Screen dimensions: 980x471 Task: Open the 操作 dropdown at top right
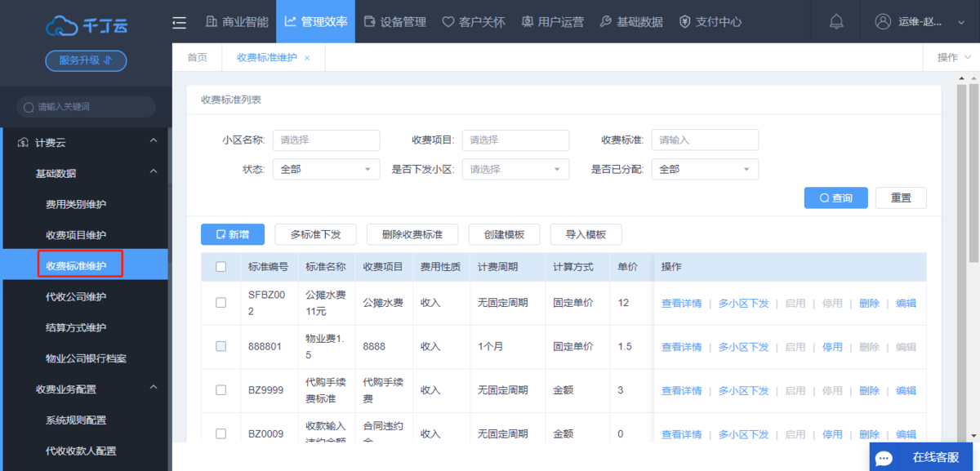(954, 57)
